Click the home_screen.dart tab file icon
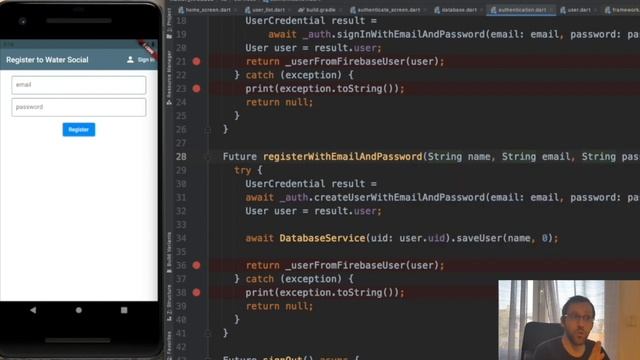The height and width of the screenshot is (360, 640). pyautogui.click(x=181, y=10)
